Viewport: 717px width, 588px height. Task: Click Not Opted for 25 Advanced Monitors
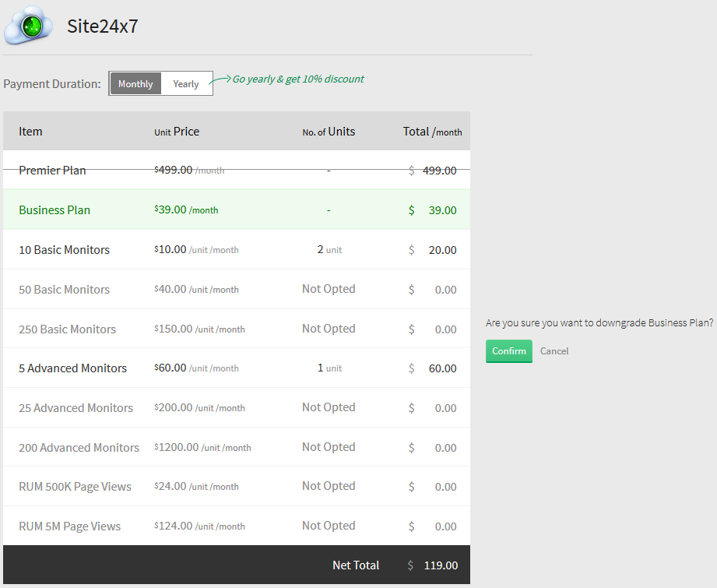click(329, 407)
